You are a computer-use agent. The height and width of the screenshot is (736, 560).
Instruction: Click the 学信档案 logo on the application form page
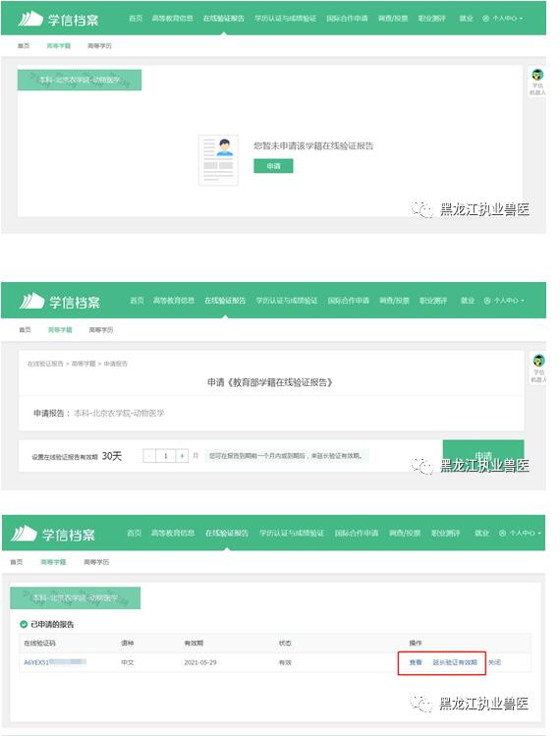[x=59, y=302]
